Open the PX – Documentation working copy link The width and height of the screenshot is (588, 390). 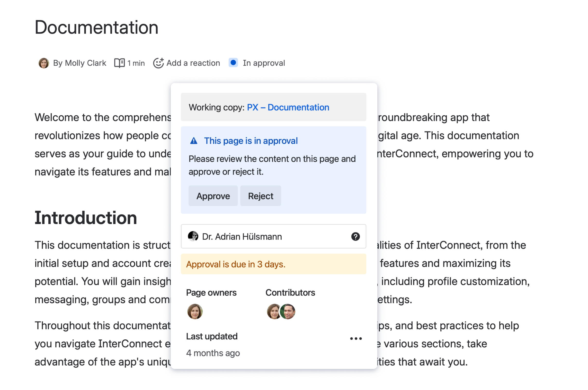[x=288, y=107]
